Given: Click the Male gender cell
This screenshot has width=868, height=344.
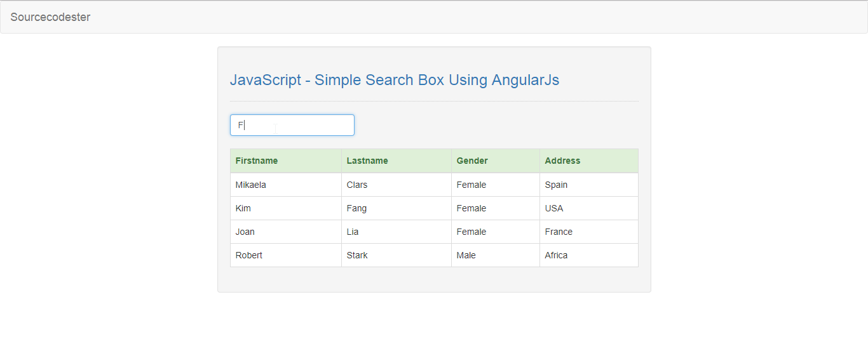Looking at the screenshot, I should click(x=496, y=255).
